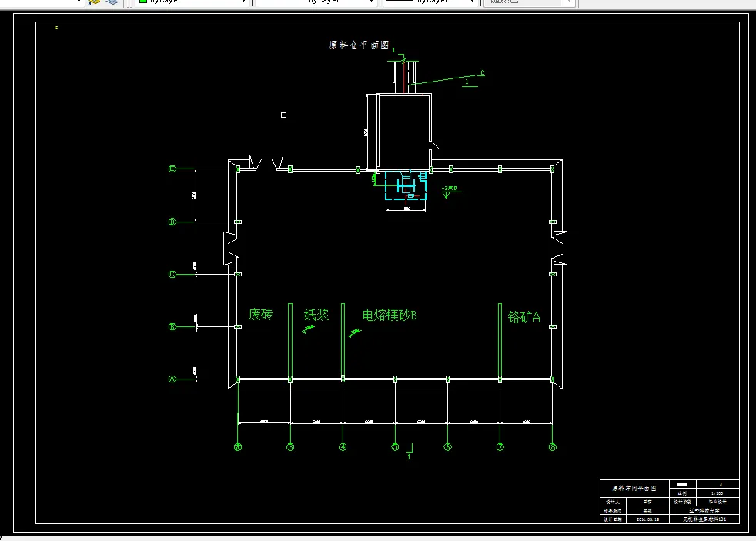The width and height of the screenshot is (756, 541).
Task: Click axis bubble E on left side
Action: click(172, 169)
